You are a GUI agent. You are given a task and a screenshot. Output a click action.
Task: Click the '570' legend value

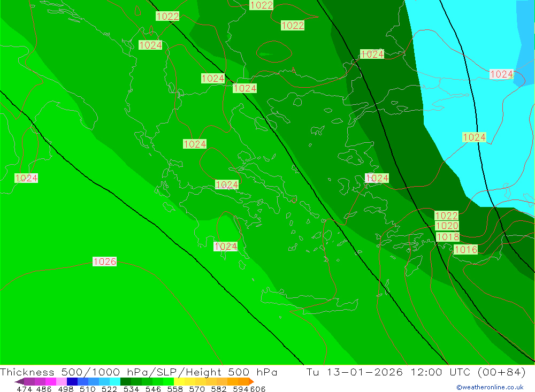tap(197, 389)
